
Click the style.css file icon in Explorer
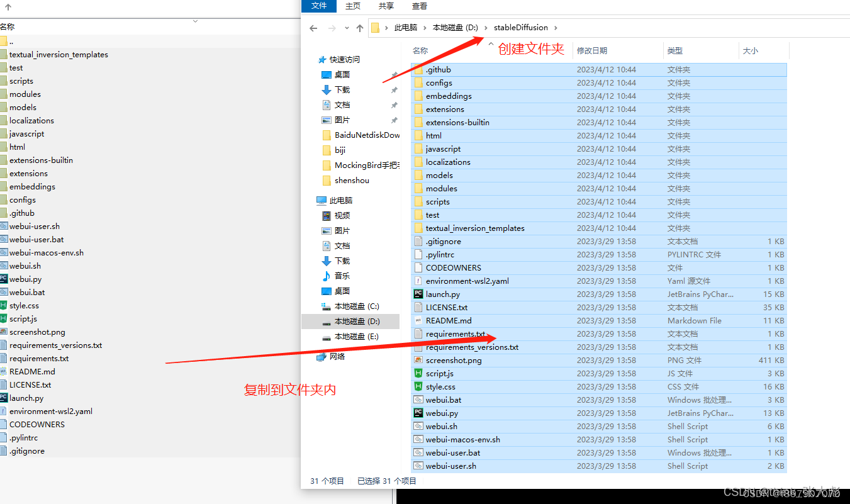pos(418,386)
